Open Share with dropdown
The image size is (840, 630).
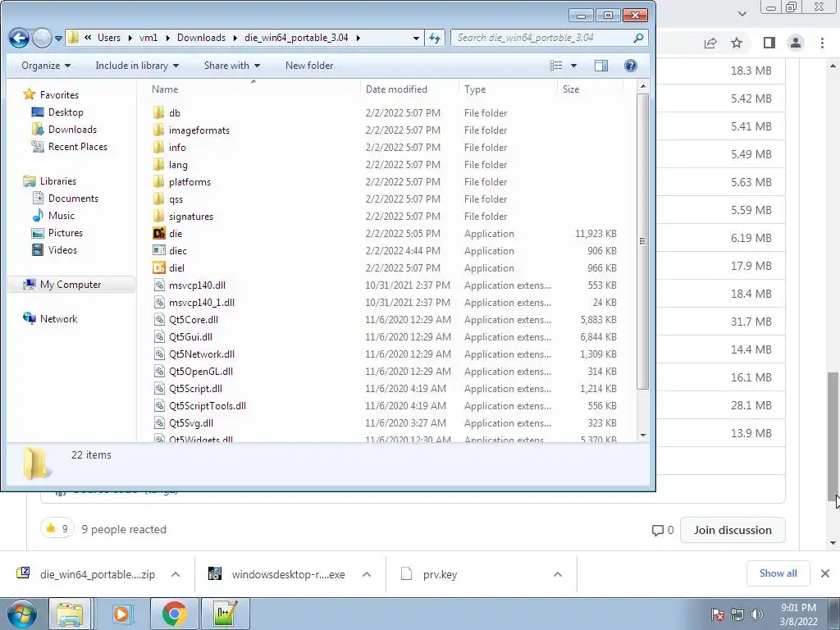point(232,66)
